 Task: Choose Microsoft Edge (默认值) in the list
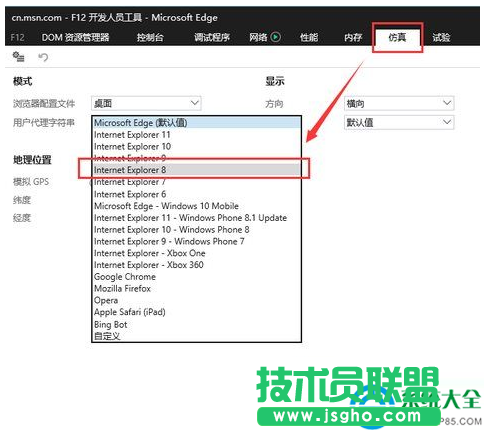197,123
